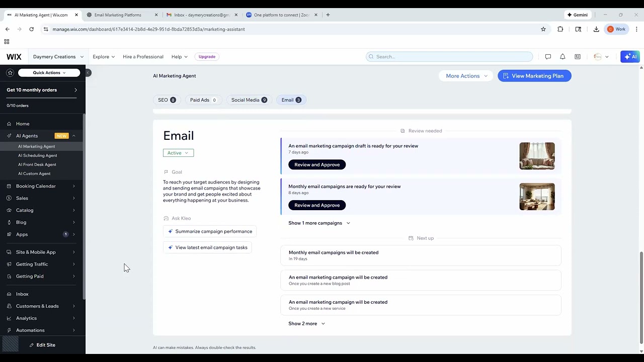Open the browser apps grid icon
Viewport: 644px width, 362px height.
(x=7, y=42)
